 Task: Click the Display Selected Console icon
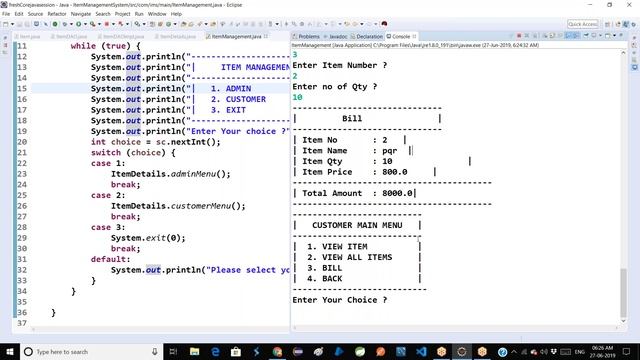[x=594, y=36]
